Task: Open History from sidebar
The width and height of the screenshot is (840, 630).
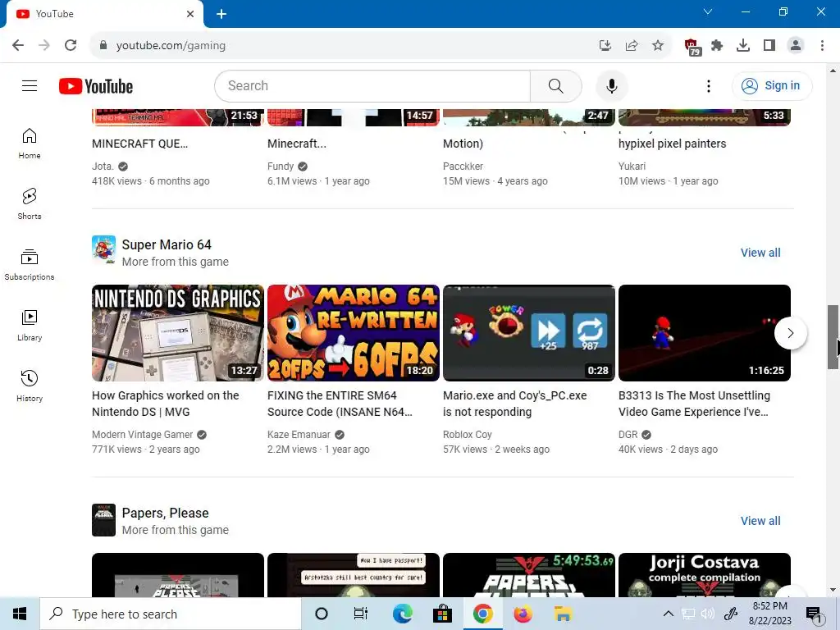Action: click(30, 386)
